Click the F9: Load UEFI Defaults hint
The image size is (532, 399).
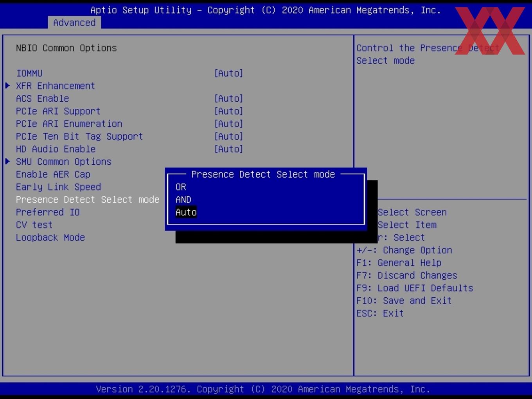pos(415,288)
